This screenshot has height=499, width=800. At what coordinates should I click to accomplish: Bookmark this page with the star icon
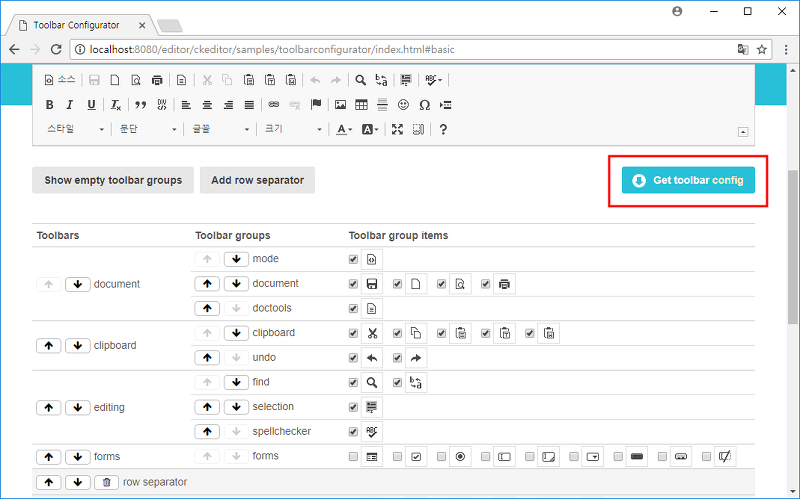pos(762,49)
